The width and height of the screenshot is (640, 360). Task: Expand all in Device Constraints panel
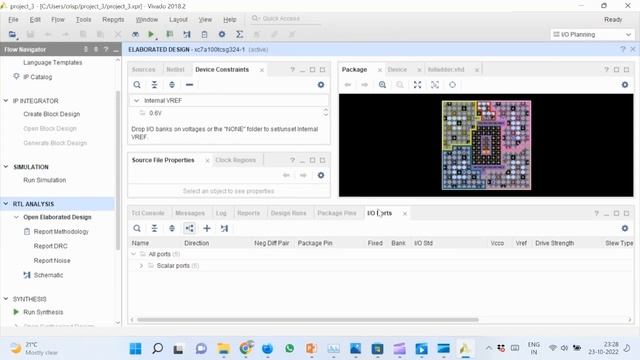click(172, 84)
